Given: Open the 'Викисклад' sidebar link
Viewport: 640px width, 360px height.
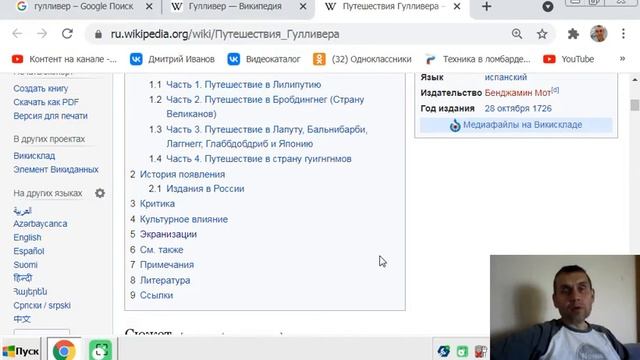Looking at the screenshot, I should pos(34,156).
